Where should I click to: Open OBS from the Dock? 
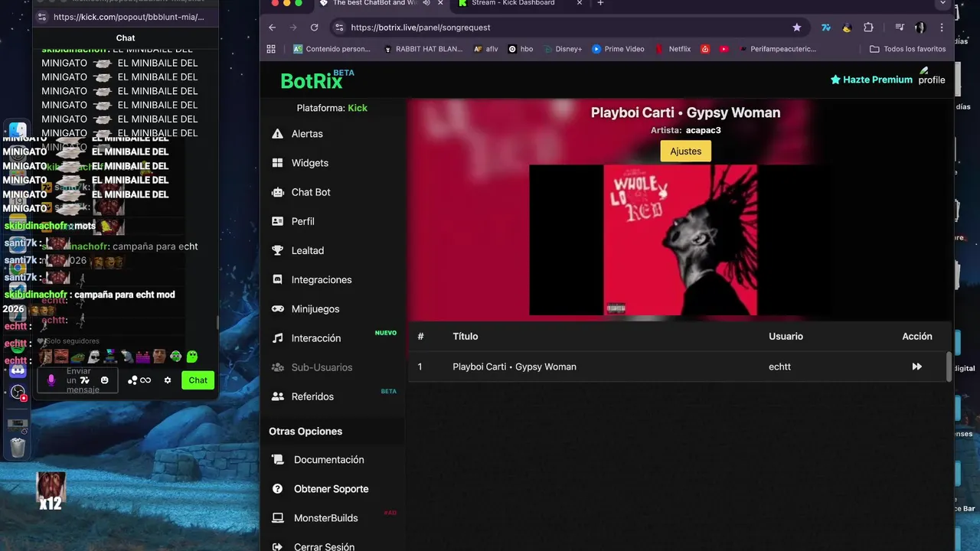pyautogui.click(x=18, y=393)
